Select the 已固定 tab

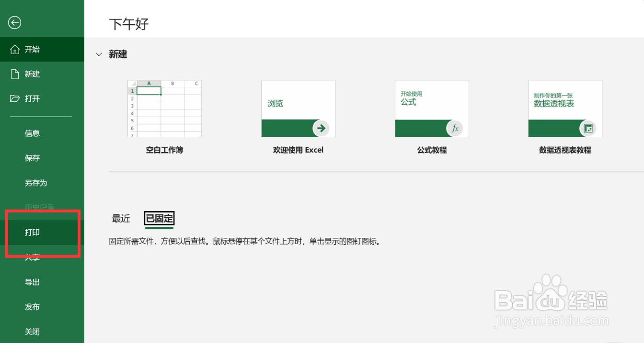point(160,219)
